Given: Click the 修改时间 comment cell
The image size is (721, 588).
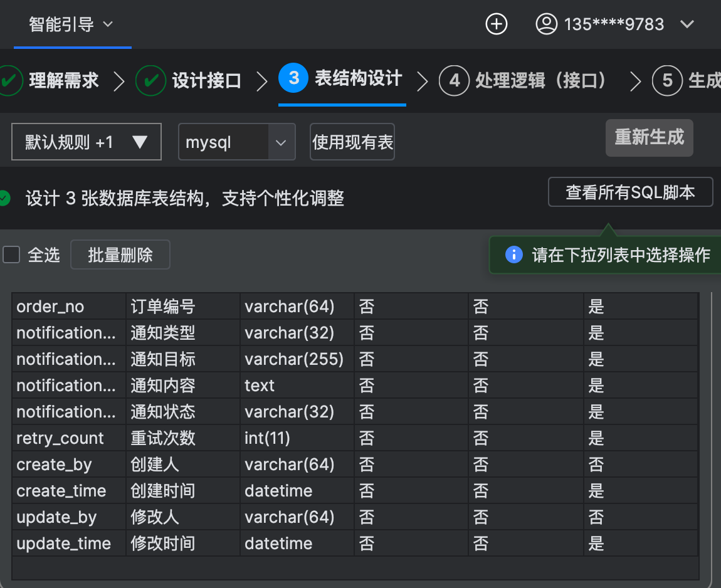Looking at the screenshot, I should click(x=183, y=543).
